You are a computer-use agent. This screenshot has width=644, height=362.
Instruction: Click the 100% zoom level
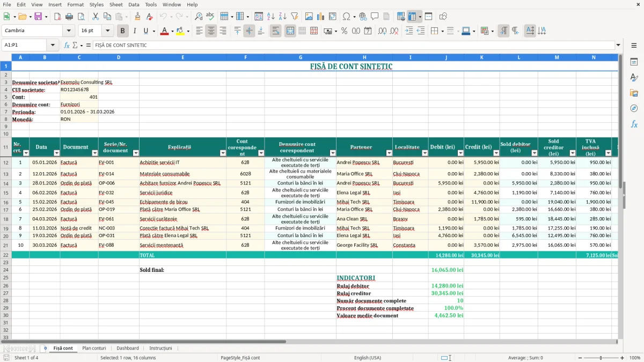click(635, 358)
